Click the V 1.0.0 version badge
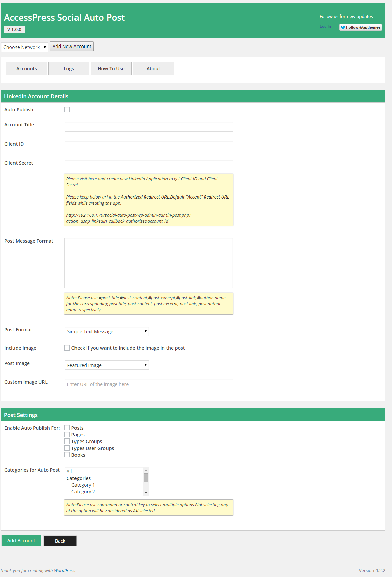392x578 pixels. pyautogui.click(x=14, y=29)
